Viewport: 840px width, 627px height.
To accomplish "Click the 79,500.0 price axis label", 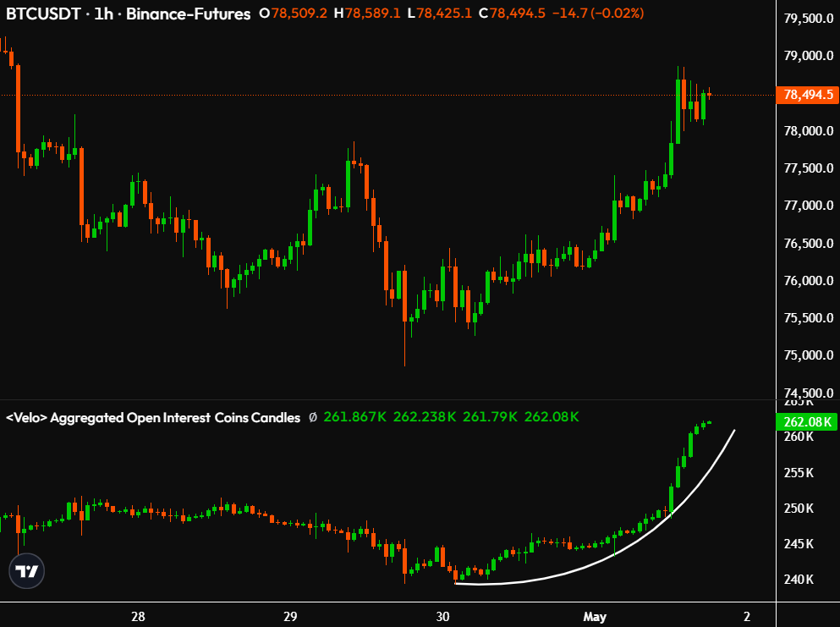I will [809, 19].
